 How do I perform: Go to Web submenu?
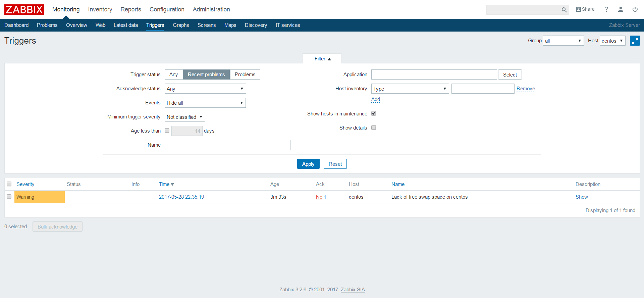[x=100, y=25]
